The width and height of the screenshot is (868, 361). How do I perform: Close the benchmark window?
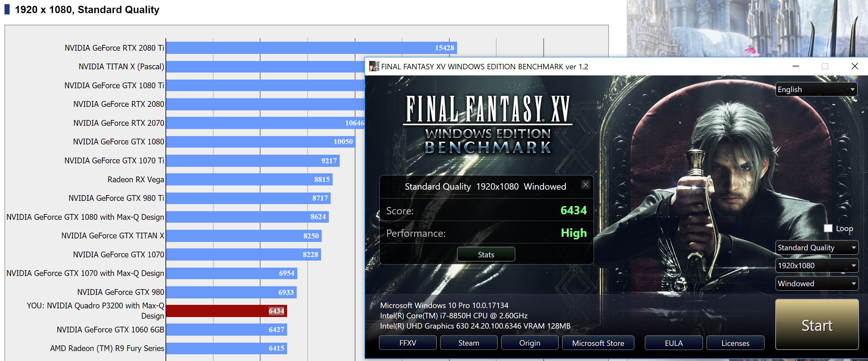click(855, 66)
